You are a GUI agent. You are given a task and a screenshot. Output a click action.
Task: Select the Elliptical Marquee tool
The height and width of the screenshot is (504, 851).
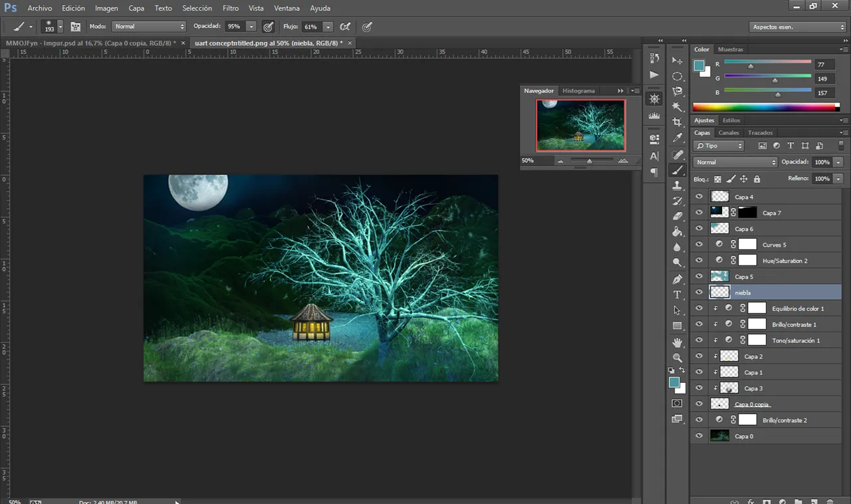[677, 76]
